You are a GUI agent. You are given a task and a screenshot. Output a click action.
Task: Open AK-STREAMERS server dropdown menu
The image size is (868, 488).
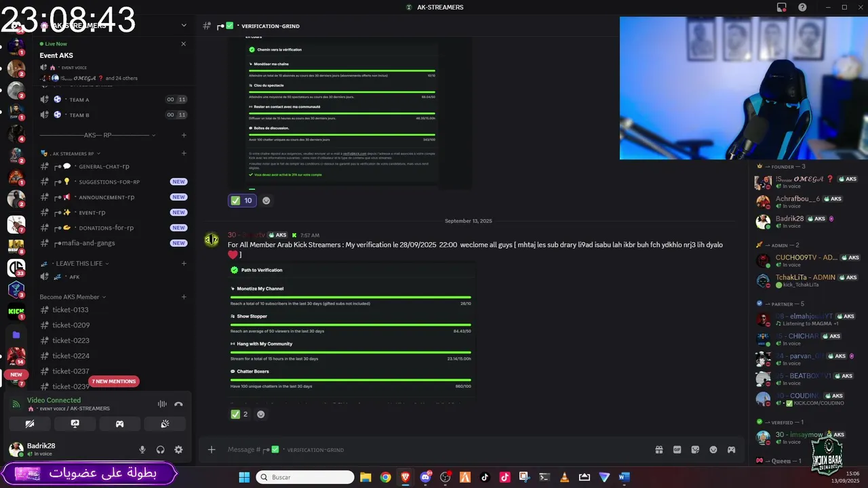tap(183, 25)
